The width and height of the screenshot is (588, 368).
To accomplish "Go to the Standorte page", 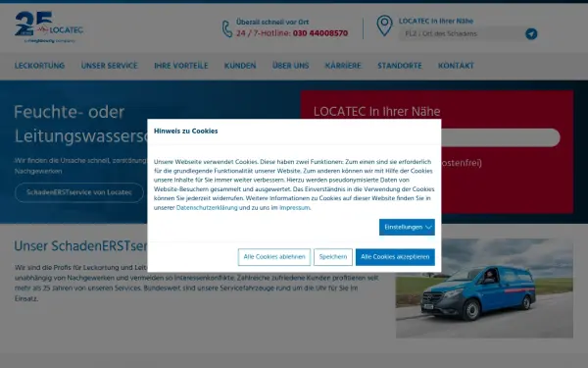I will tap(400, 66).
